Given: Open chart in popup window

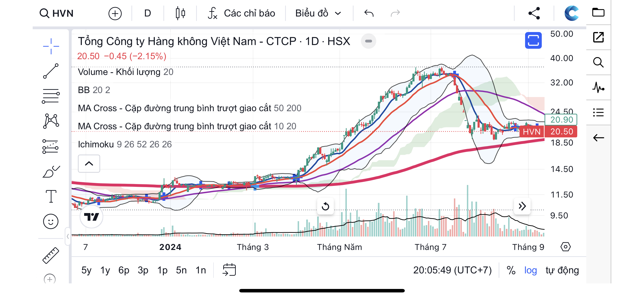Looking at the screenshot, I should (598, 38).
